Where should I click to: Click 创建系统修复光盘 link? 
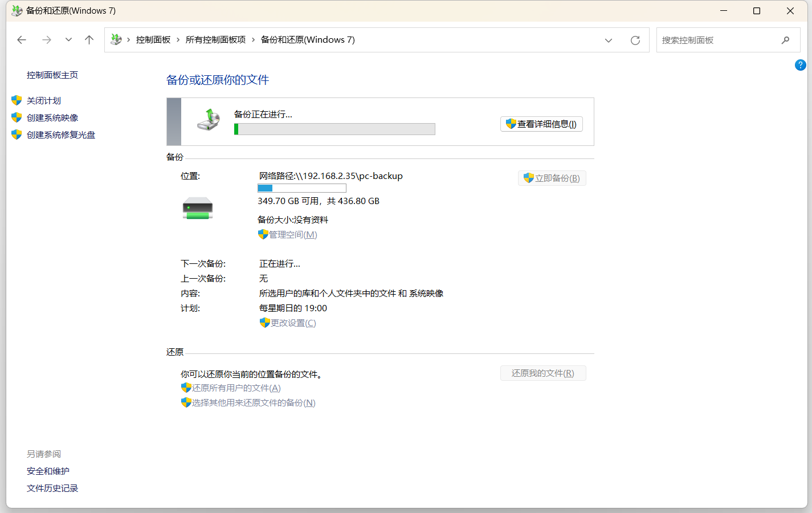[61, 135]
